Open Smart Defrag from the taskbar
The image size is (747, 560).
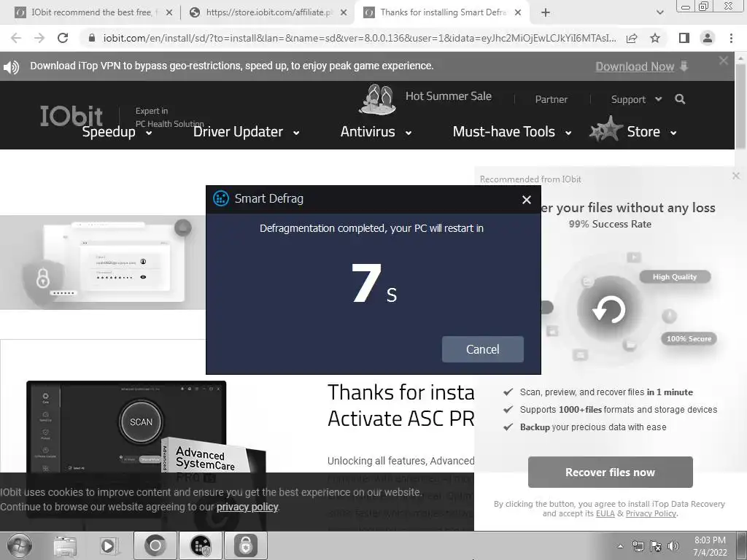click(x=201, y=545)
